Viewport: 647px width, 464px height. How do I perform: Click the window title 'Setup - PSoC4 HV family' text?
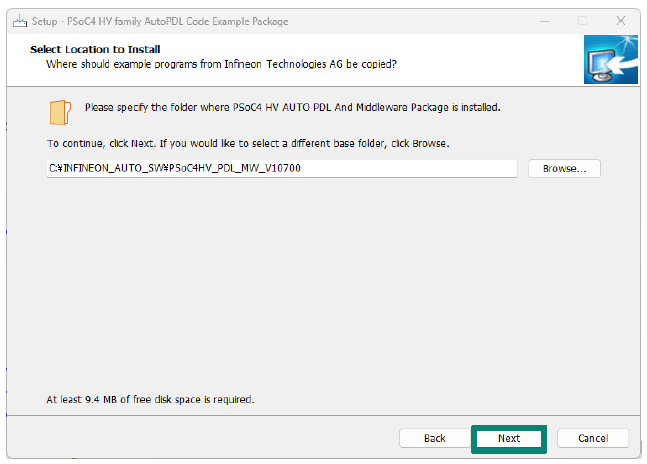[x=160, y=21]
